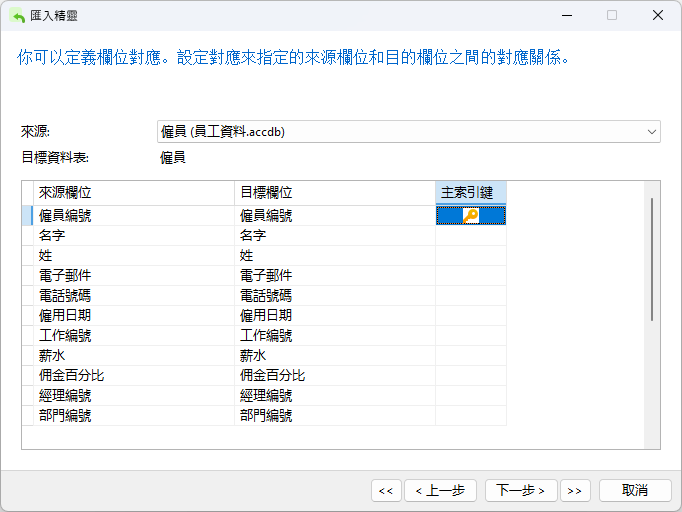This screenshot has height=512, width=682.
Task: Select target field 薪水 cell
Action: click(334, 355)
